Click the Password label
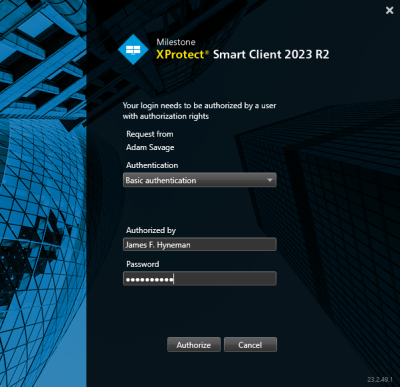Image resolution: width=400 pixels, height=387 pixels. click(x=143, y=264)
